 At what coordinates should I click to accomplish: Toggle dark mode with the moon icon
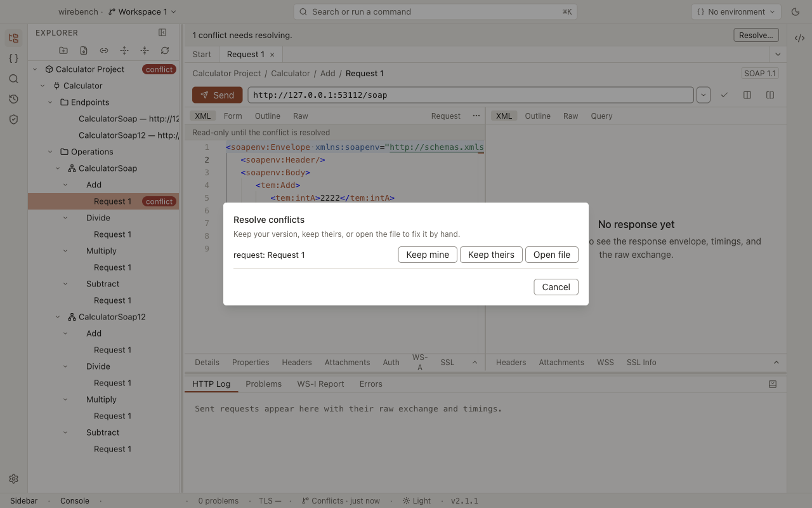click(x=796, y=11)
